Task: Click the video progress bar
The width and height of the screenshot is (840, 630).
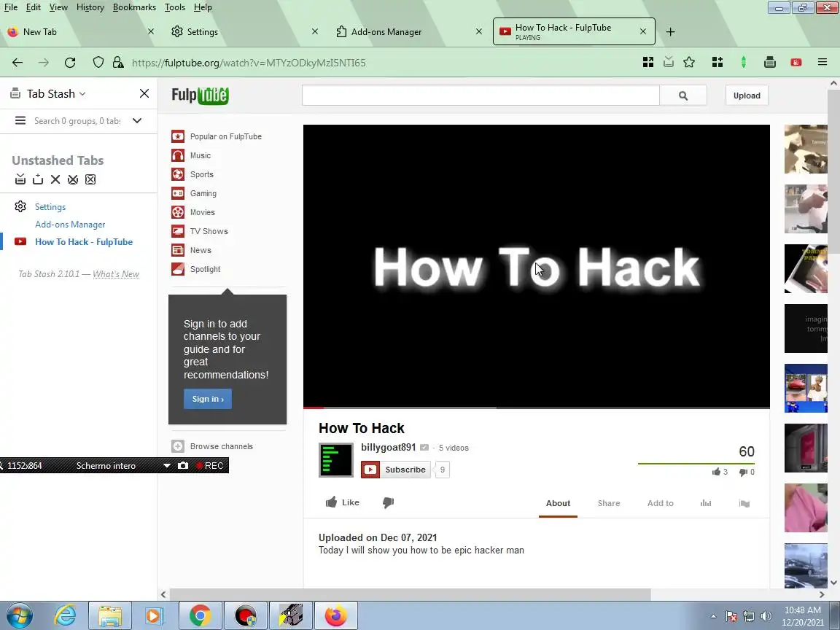Action: coord(536,408)
